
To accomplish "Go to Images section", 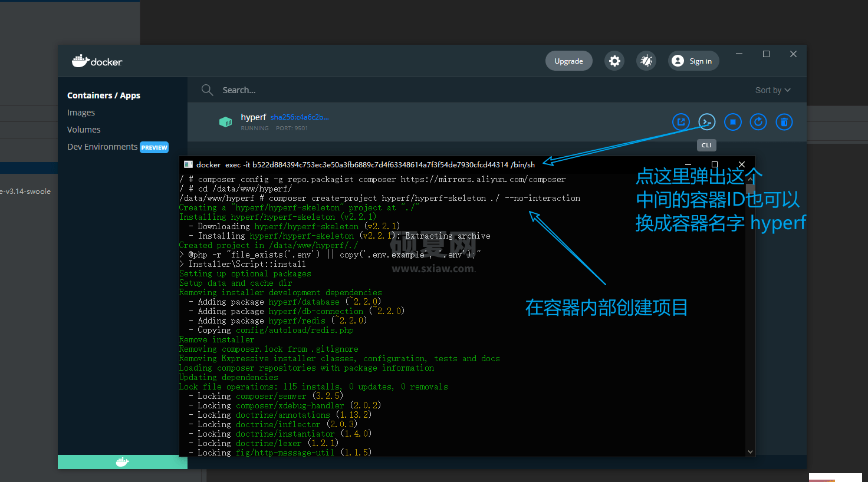I will (81, 113).
